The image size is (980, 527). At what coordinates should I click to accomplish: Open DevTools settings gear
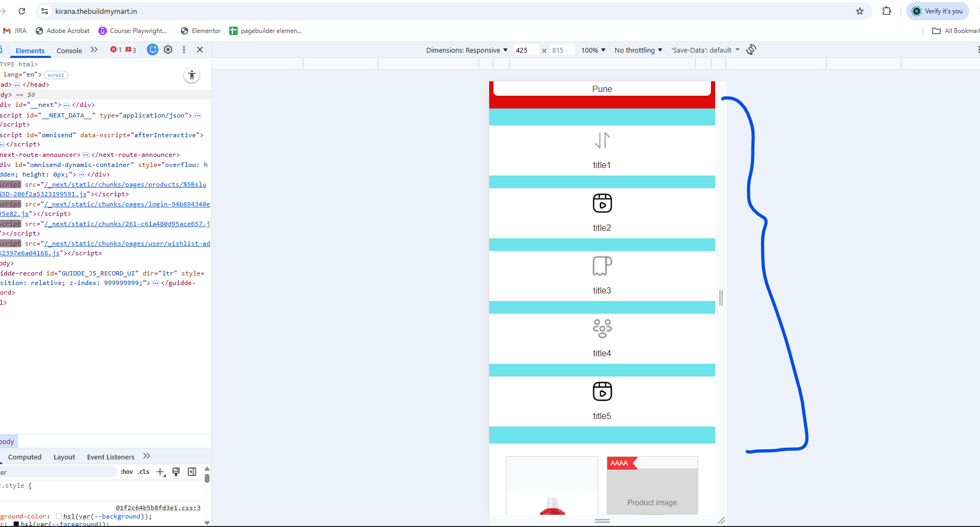(168, 49)
